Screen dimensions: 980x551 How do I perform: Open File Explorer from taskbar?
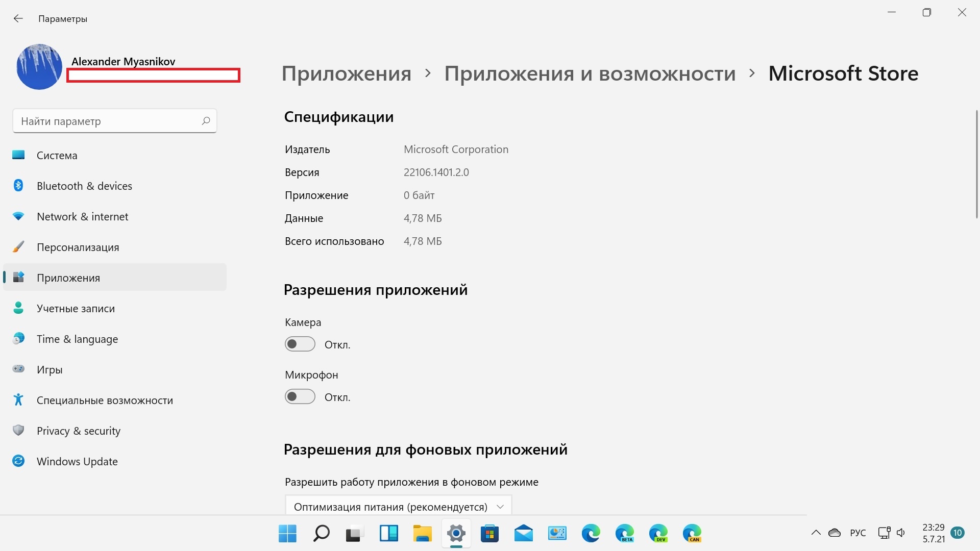click(x=422, y=534)
